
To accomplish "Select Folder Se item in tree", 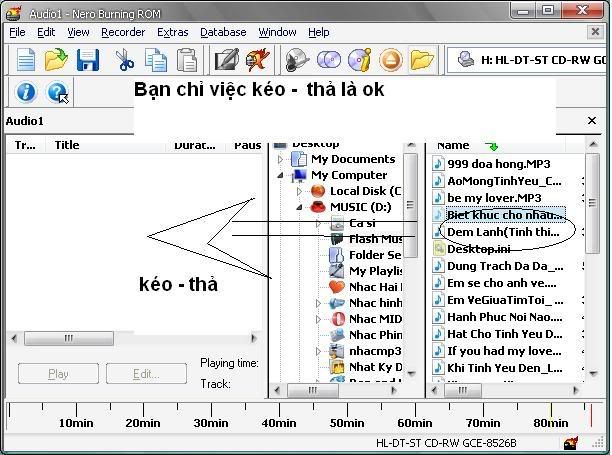I will (375, 255).
